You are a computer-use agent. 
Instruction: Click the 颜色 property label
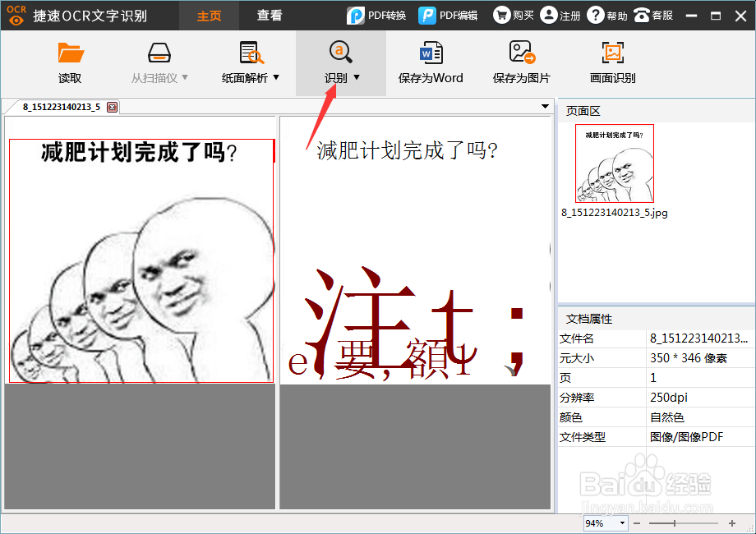(x=571, y=417)
